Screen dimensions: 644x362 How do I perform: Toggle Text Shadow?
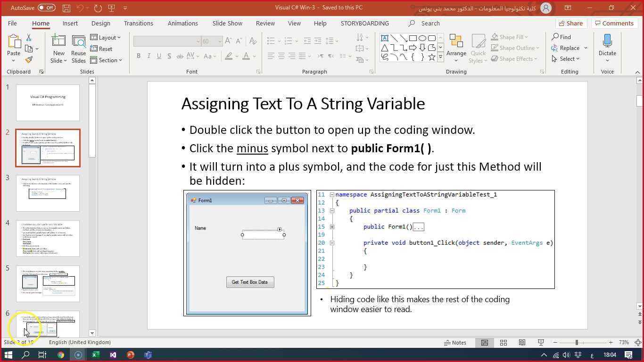click(x=169, y=56)
